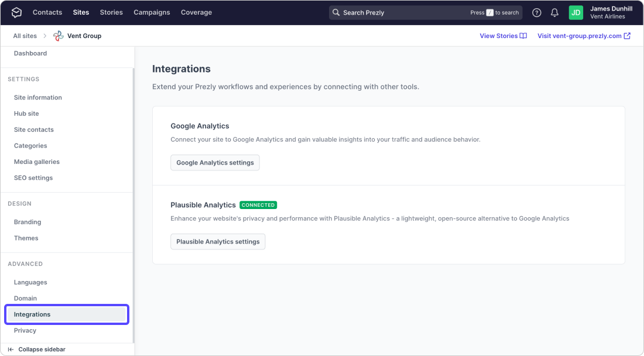Open Google Analytics settings
This screenshot has height=356, width=644.
pos(215,163)
